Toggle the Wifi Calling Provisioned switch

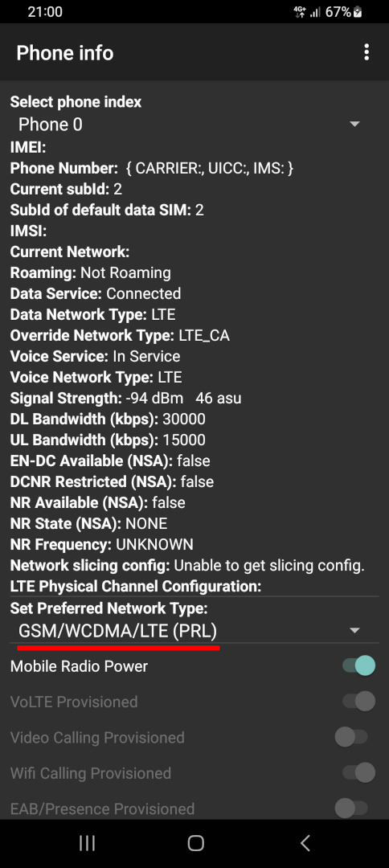[x=358, y=772]
